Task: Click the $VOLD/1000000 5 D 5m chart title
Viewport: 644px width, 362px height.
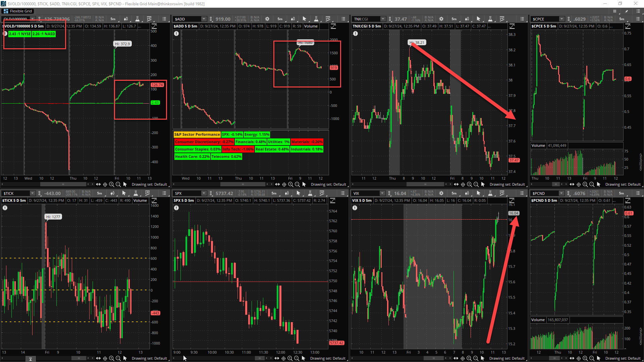Action: tap(23, 26)
